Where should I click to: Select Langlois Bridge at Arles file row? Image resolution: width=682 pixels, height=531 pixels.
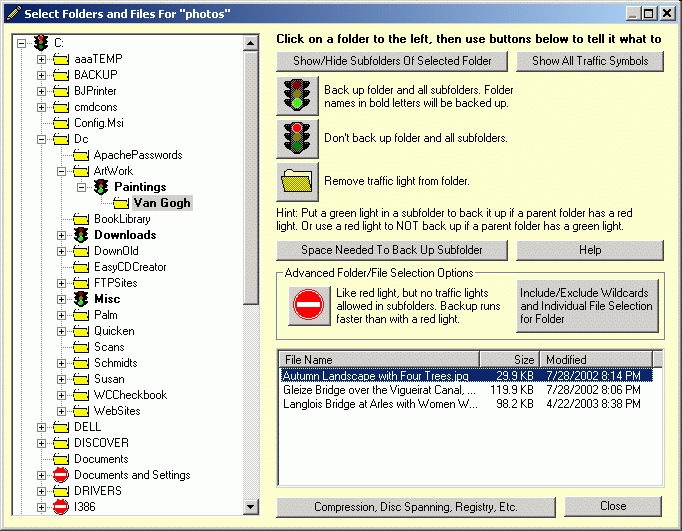click(x=379, y=405)
